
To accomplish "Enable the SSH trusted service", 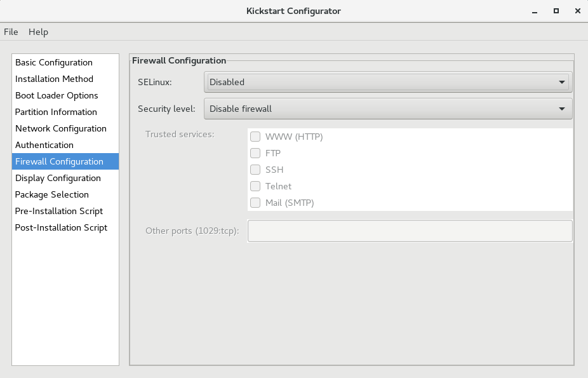I will point(255,170).
